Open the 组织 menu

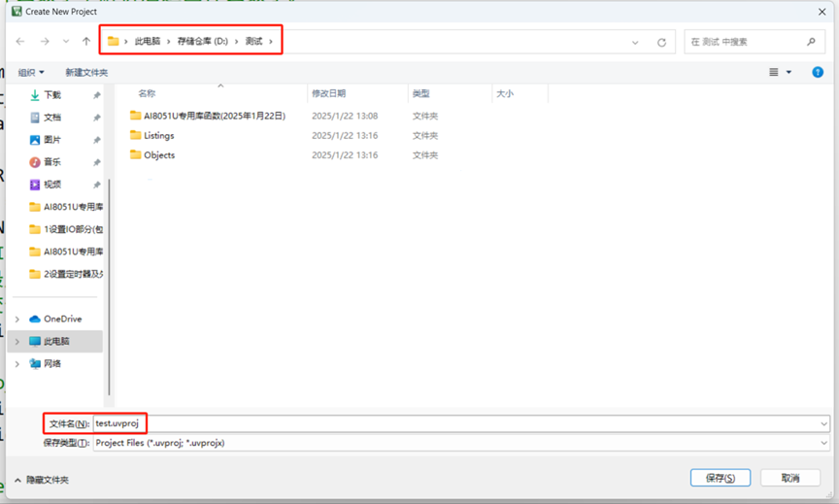31,72
